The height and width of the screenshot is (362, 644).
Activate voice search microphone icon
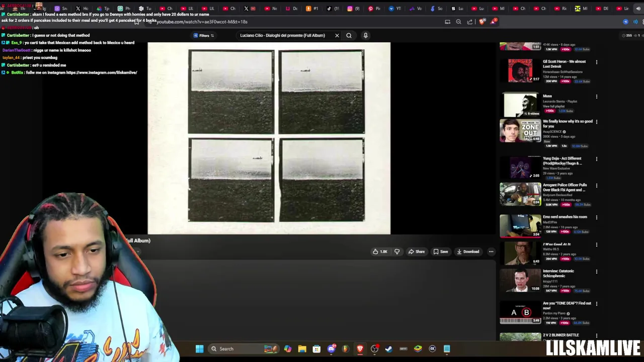[x=366, y=35]
